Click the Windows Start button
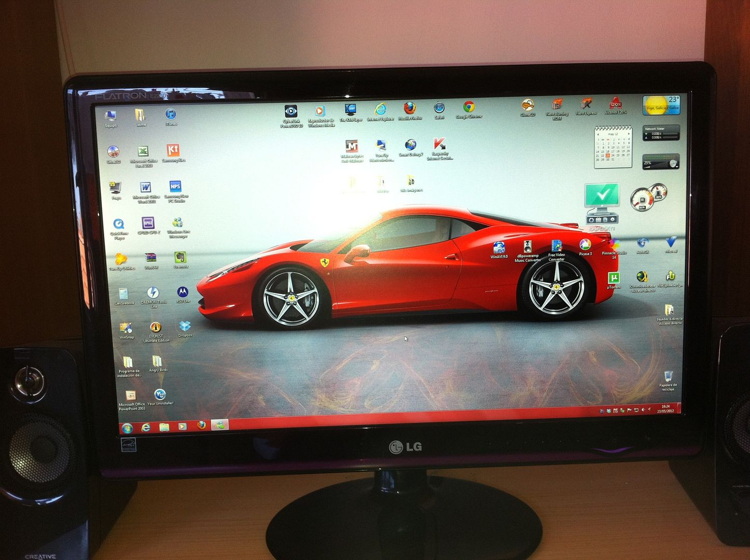The image size is (750, 560). click(x=127, y=428)
